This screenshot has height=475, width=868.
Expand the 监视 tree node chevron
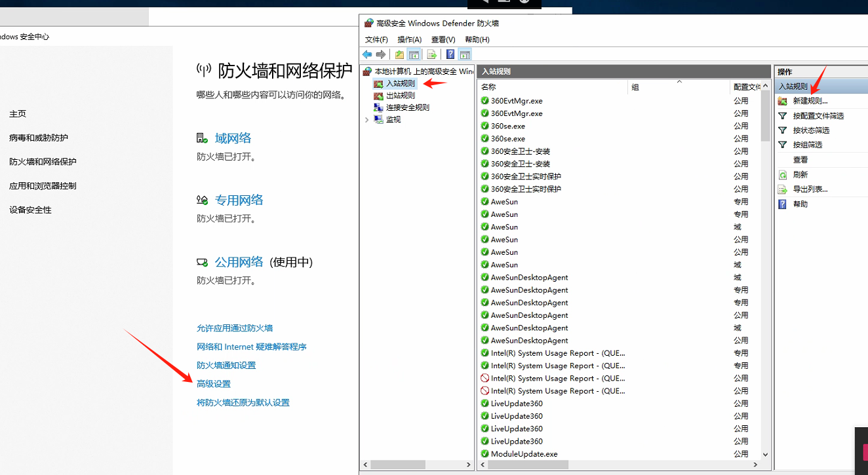point(366,120)
